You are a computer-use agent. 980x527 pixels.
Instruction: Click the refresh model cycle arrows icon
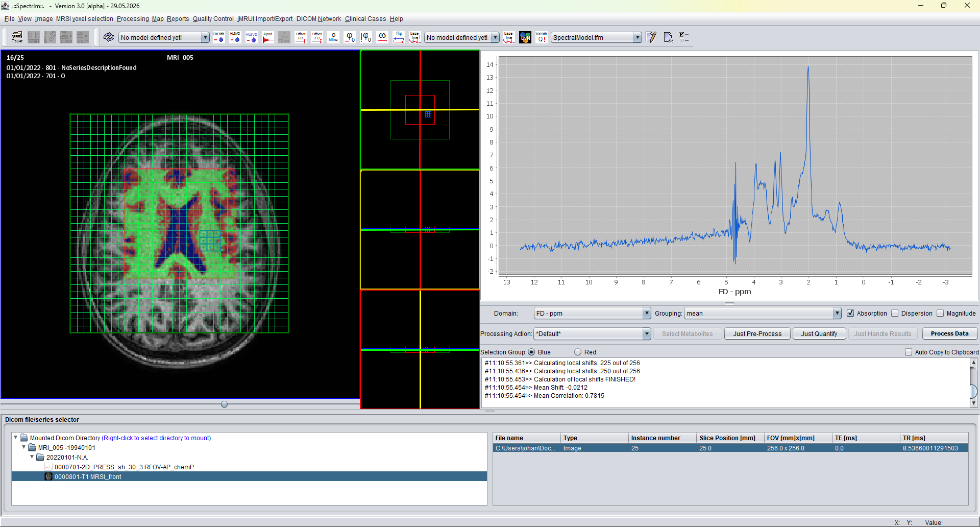tap(109, 37)
